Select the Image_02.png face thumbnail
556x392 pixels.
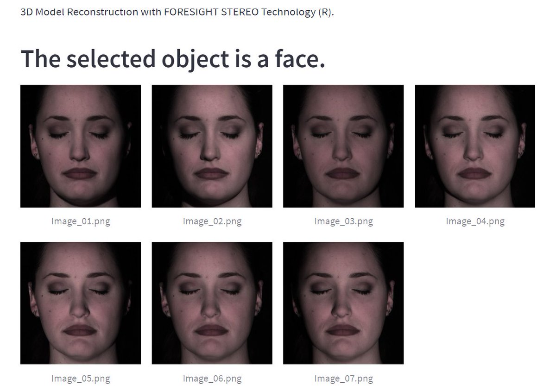(212, 146)
